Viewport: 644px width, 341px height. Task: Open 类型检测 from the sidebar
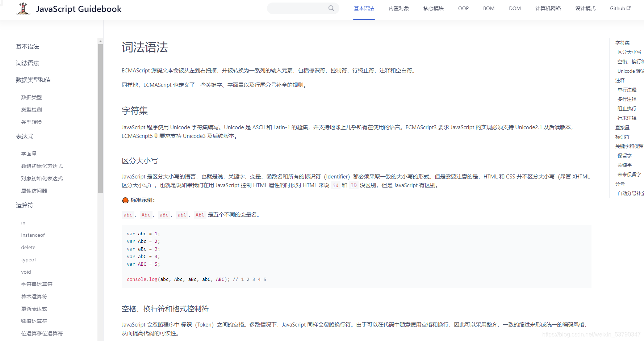tap(31, 109)
